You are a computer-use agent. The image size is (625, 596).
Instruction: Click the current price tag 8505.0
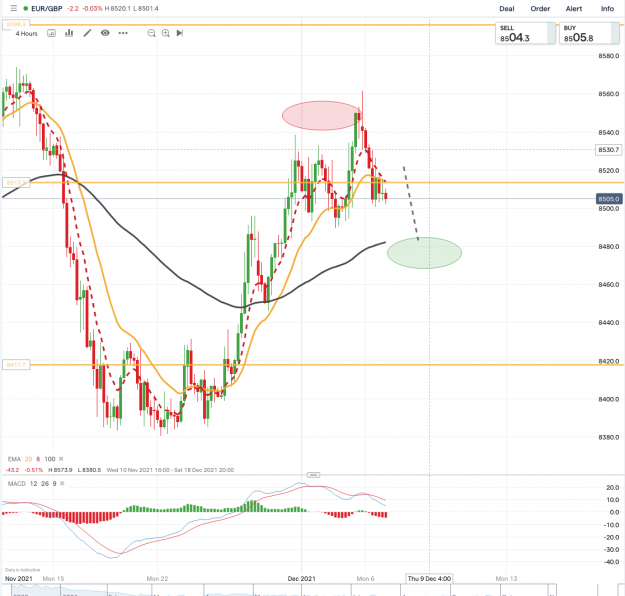click(609, 199)
